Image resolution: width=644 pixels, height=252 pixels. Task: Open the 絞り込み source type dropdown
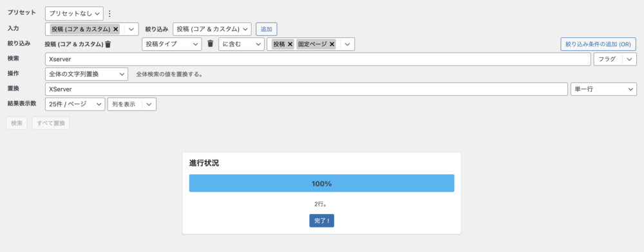(x=212, y=29)
